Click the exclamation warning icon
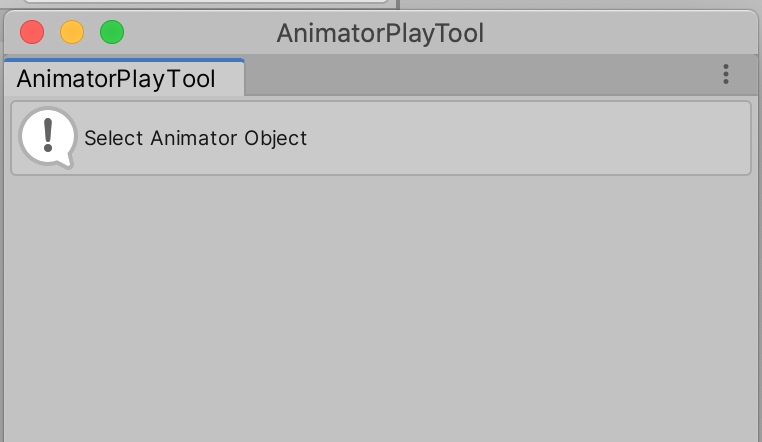762x442 pixels. tap(47, 135)
